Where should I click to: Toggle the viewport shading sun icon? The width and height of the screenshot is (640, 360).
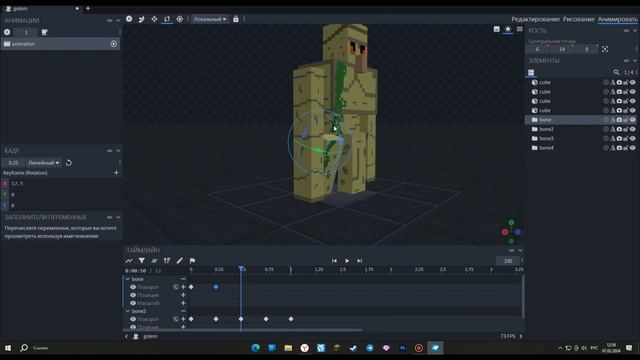pyautogui.click(x=508, y=29)
